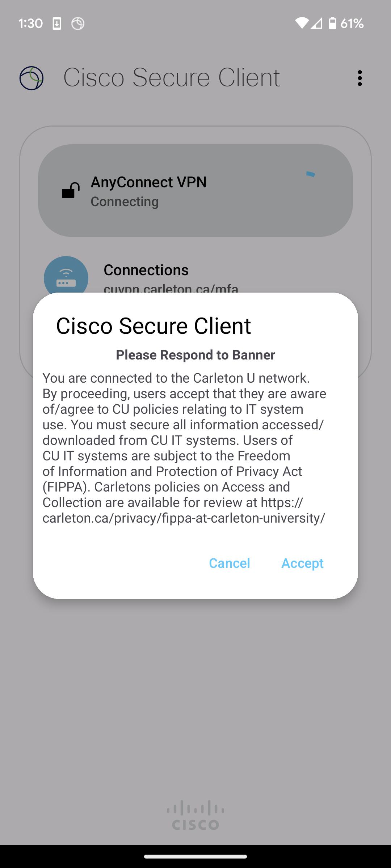Tap the unlocked padlock icon

[71, 191]
